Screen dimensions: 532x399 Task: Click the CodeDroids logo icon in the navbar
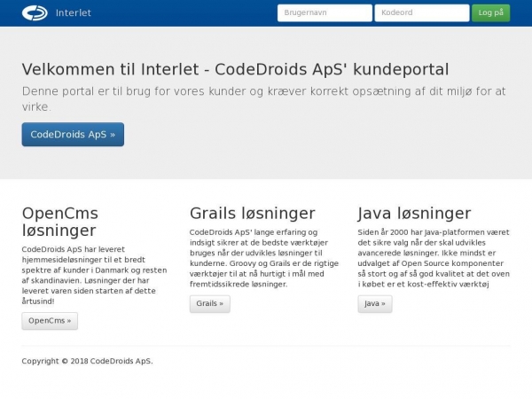pos(35,13)
